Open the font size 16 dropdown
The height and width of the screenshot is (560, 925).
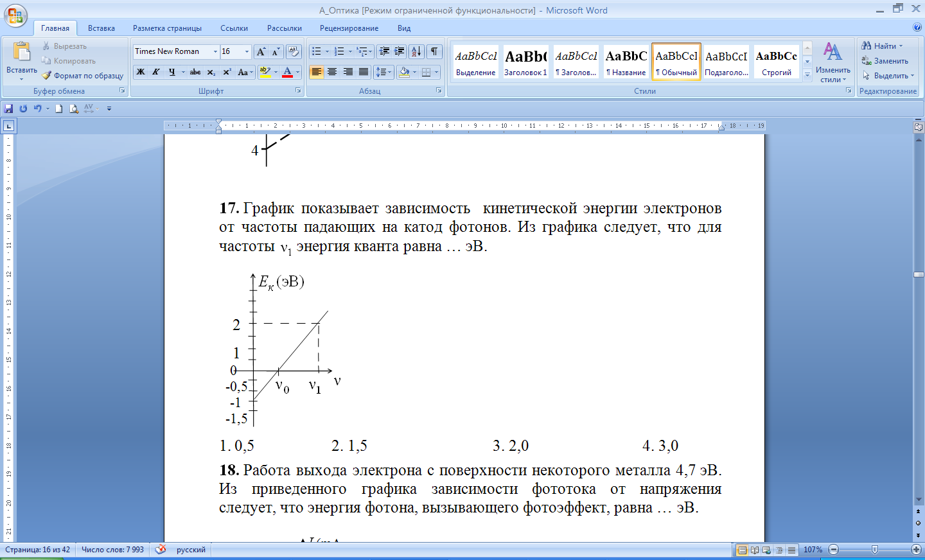247,51
